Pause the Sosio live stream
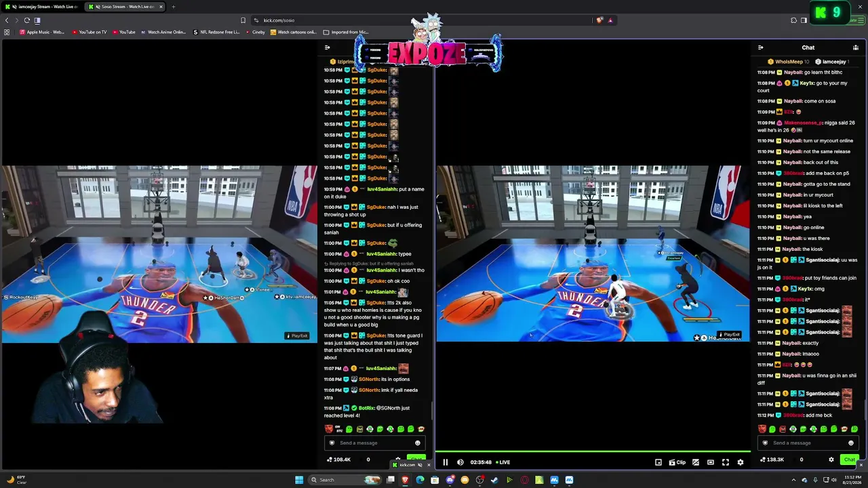Screen dimensions: 868x488 pos(446,462)
